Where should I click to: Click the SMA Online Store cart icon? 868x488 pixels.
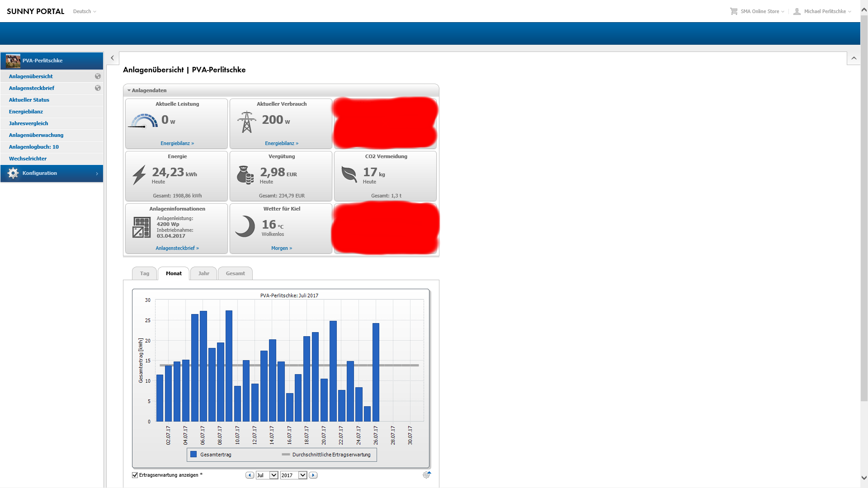[x=733, y=11]
